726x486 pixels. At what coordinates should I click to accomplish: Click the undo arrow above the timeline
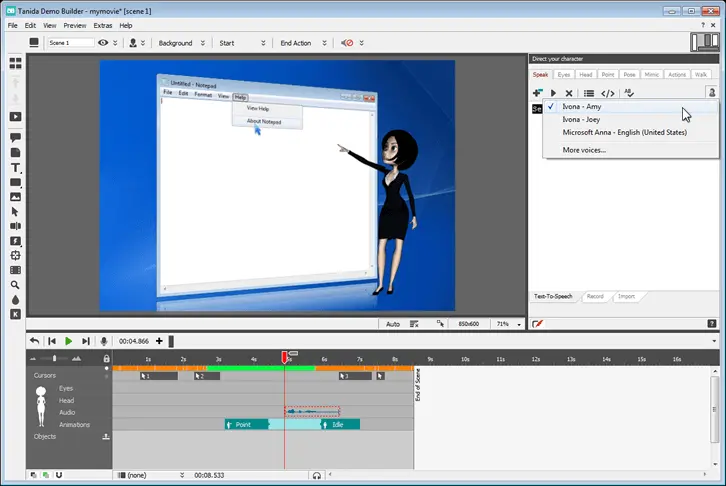coord(35,341)
